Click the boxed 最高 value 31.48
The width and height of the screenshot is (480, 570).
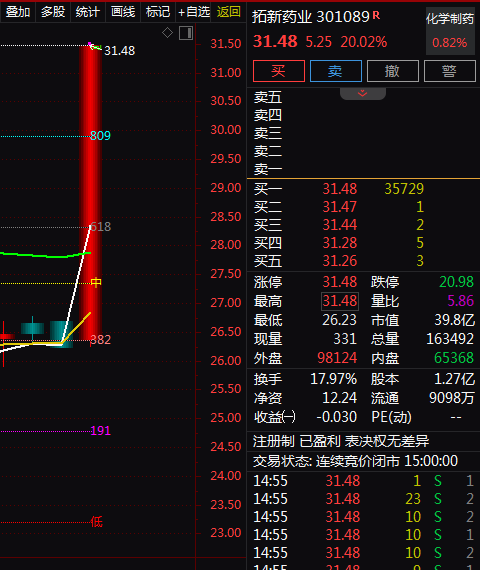pyautogui.click(x=340, y=301)
